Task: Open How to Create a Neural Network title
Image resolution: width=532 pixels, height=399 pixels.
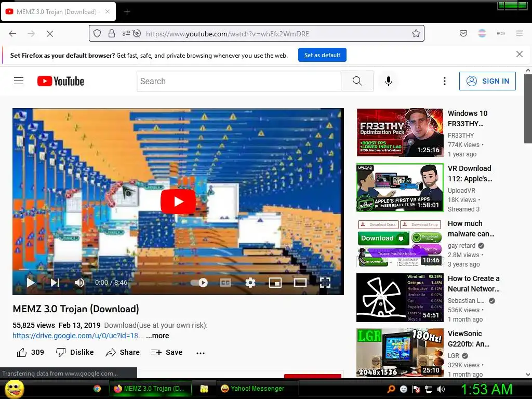Action: click(x=474, y=284)
